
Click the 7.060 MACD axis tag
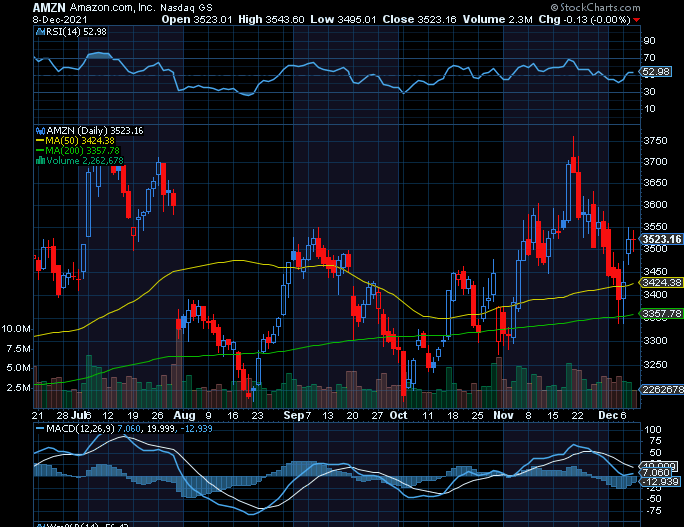click(655, 472)
